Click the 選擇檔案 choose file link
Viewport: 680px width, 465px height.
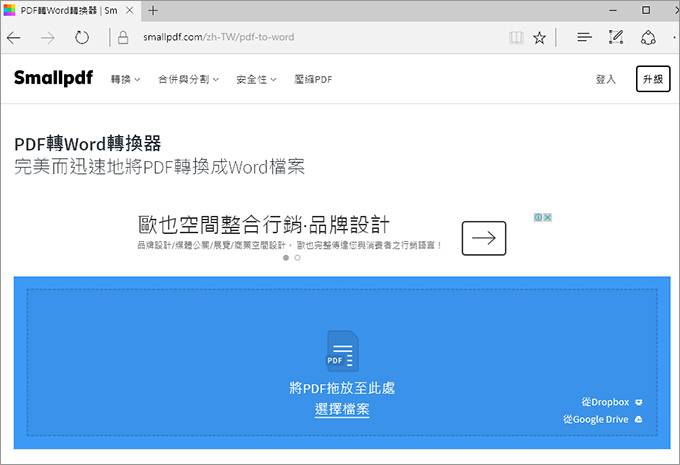coord(342,409)
